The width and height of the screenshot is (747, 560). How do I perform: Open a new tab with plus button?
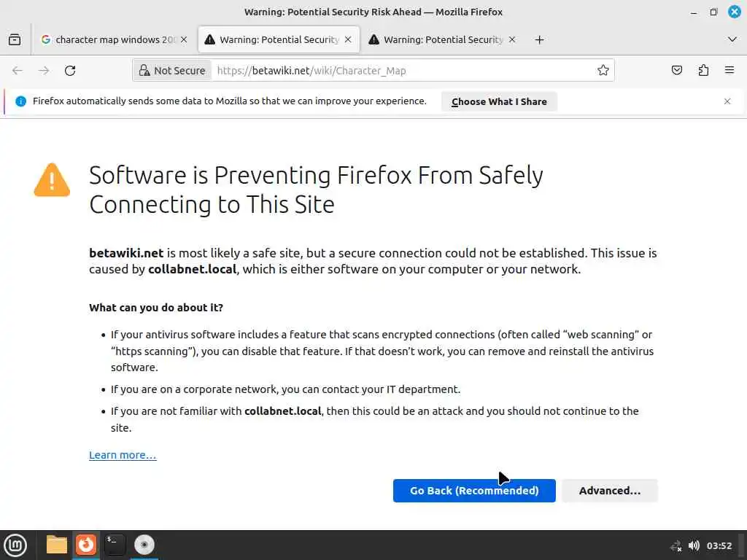coord(539,39)
